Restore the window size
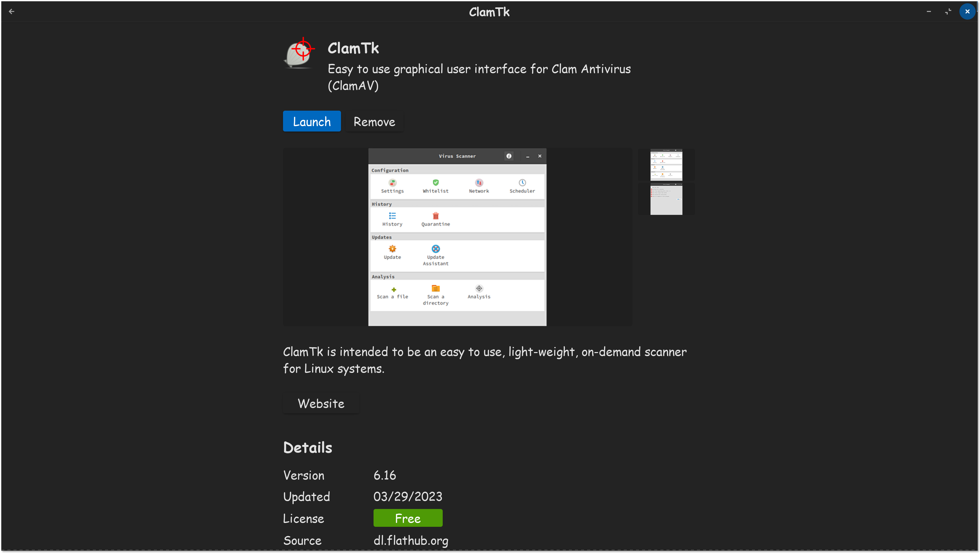The image size is (980, 553). pos(948,11)
